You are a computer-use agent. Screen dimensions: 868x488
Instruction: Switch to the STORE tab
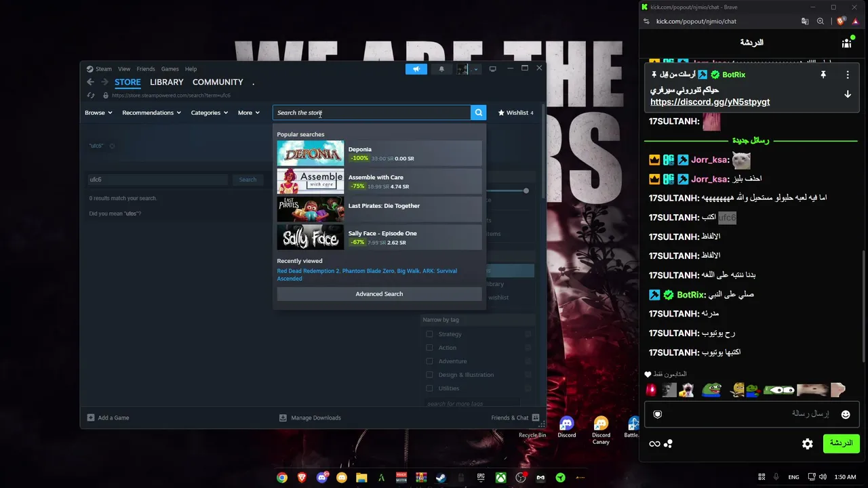pyautogui.click(x=127, y=82)
